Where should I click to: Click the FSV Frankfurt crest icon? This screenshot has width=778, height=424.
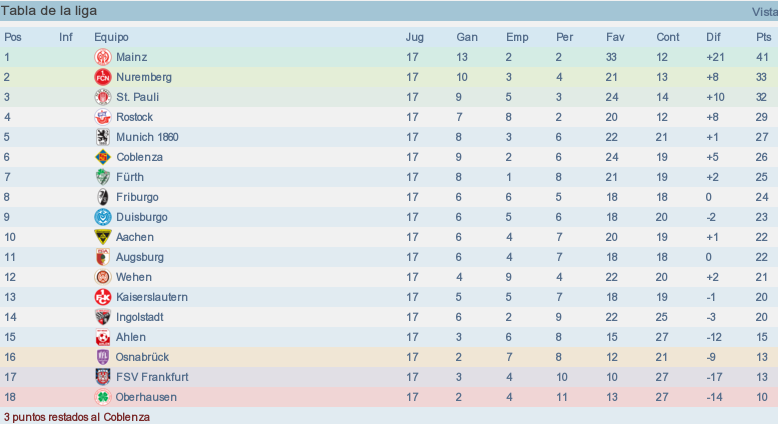(x=103, y=377)
